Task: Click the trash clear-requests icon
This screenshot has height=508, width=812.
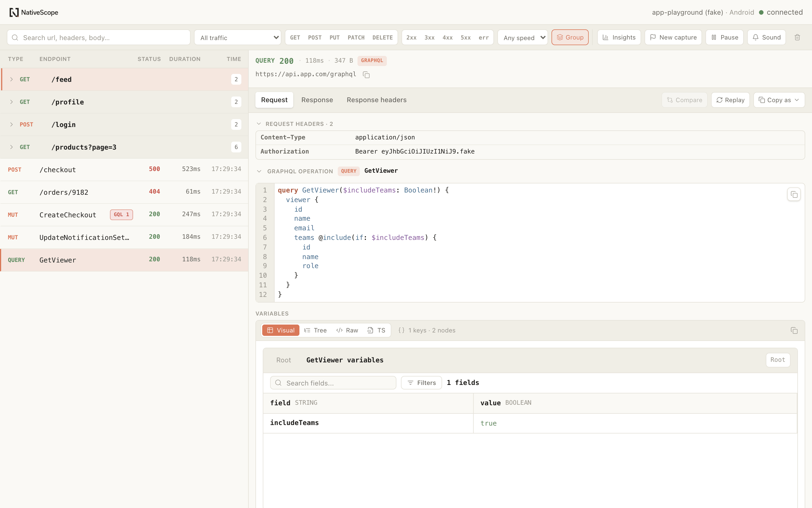Action: click(797, 37)
